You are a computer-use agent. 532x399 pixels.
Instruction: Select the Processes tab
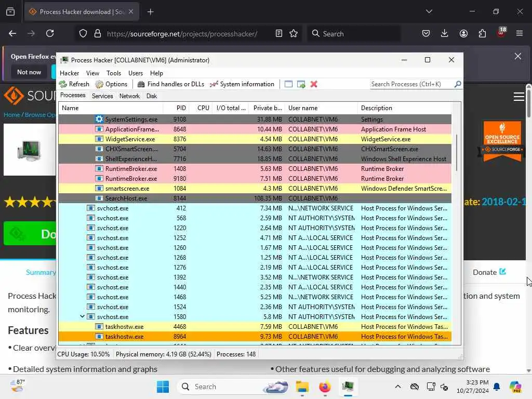tap(73, 96)
